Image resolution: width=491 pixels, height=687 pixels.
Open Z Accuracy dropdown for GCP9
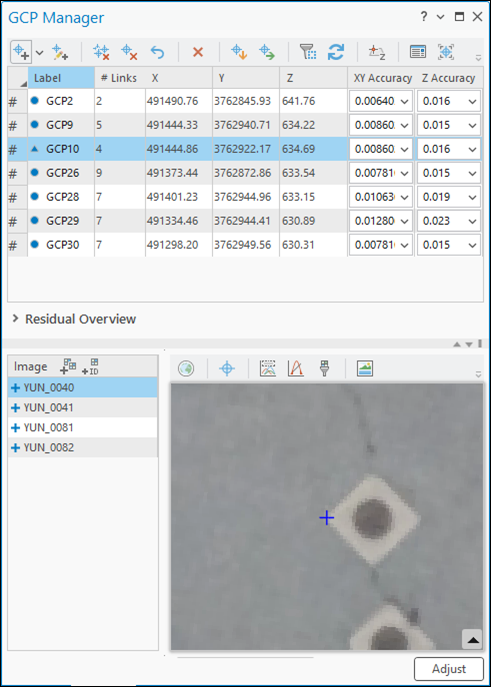(472, 125)
